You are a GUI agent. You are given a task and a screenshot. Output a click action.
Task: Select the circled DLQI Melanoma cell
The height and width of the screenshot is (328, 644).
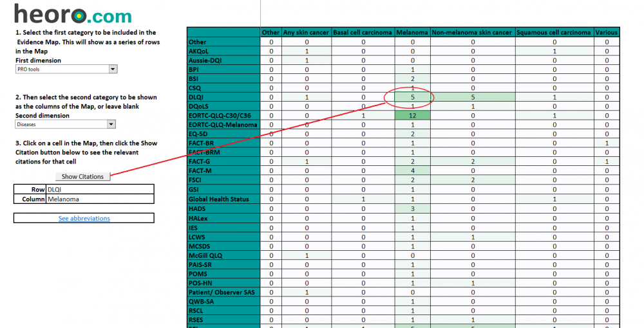click(412, 97)
